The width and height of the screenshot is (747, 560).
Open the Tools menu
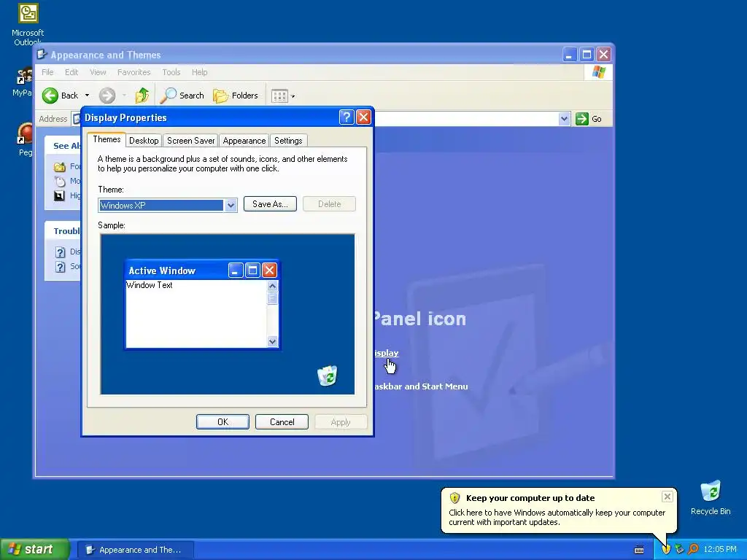(x=171, y=72)
